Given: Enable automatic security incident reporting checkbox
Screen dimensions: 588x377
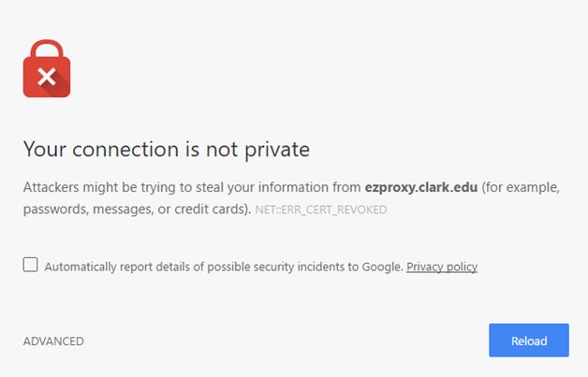Looking at the screenshot, I should tap(31, 265).
